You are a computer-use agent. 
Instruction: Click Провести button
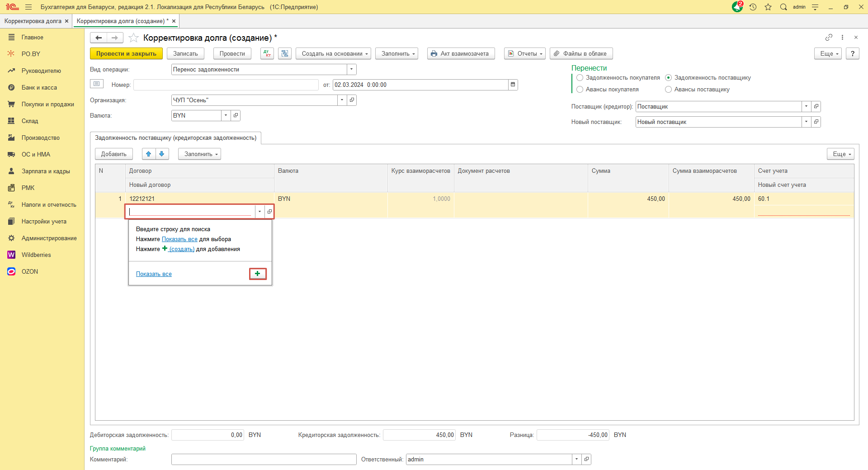pos(232,53)
